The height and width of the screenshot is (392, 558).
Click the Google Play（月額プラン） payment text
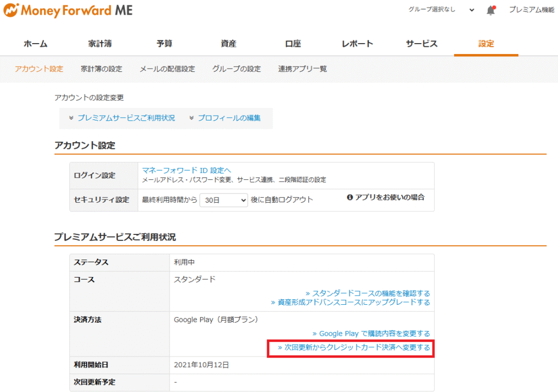[x=216, y=319]
